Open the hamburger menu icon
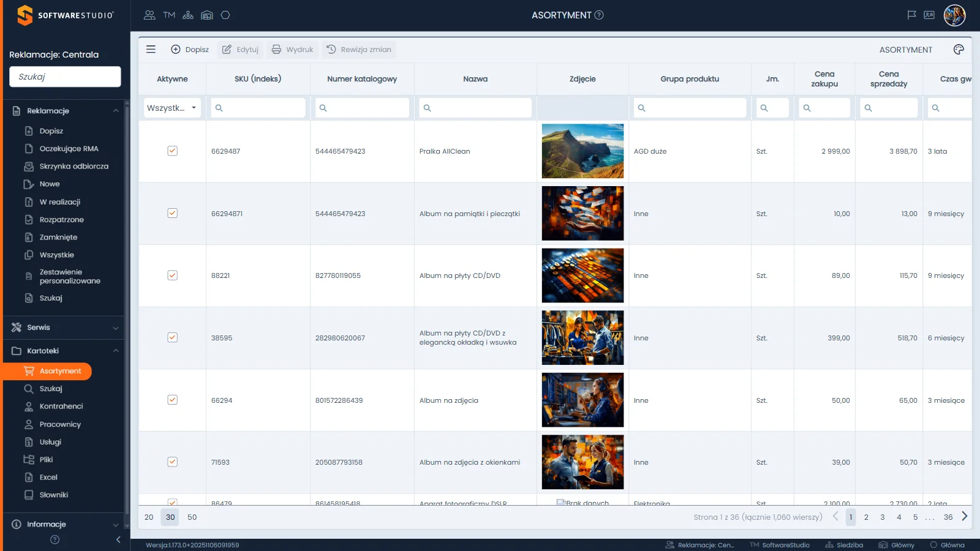This screenshot has width=980, height=551. (151, 50)
